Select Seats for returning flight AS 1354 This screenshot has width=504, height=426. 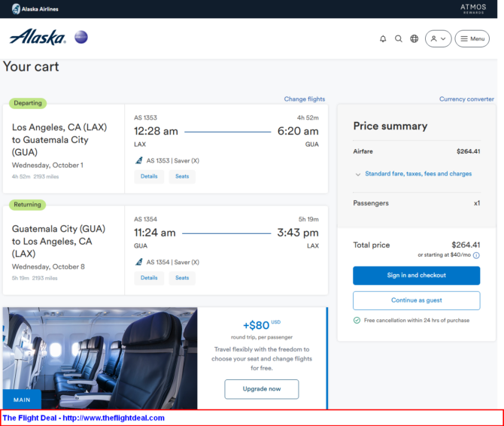pyautogui.click(x=182, y=278)
